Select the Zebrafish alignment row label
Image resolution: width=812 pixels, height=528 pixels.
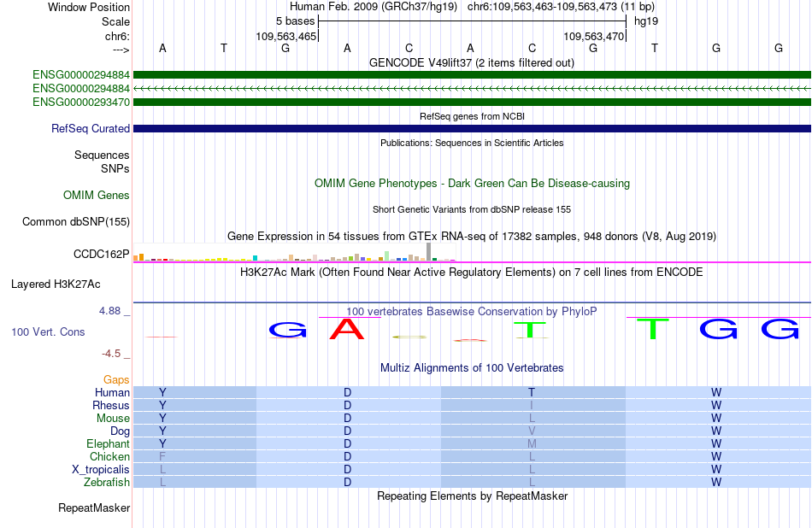click(107, 482)
